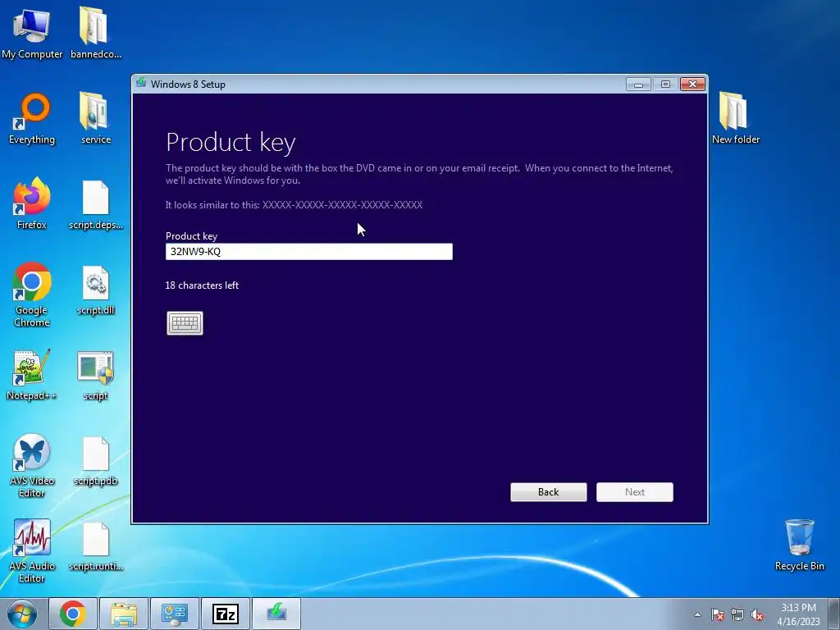
Task: Select the service folder icon
Action: pos(95,119)
